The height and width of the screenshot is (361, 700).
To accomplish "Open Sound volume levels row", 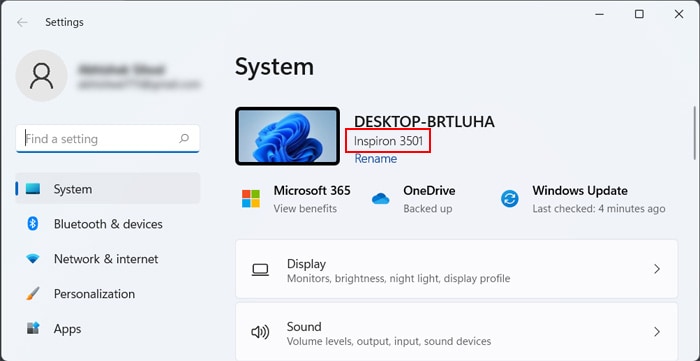I will 456,332.
